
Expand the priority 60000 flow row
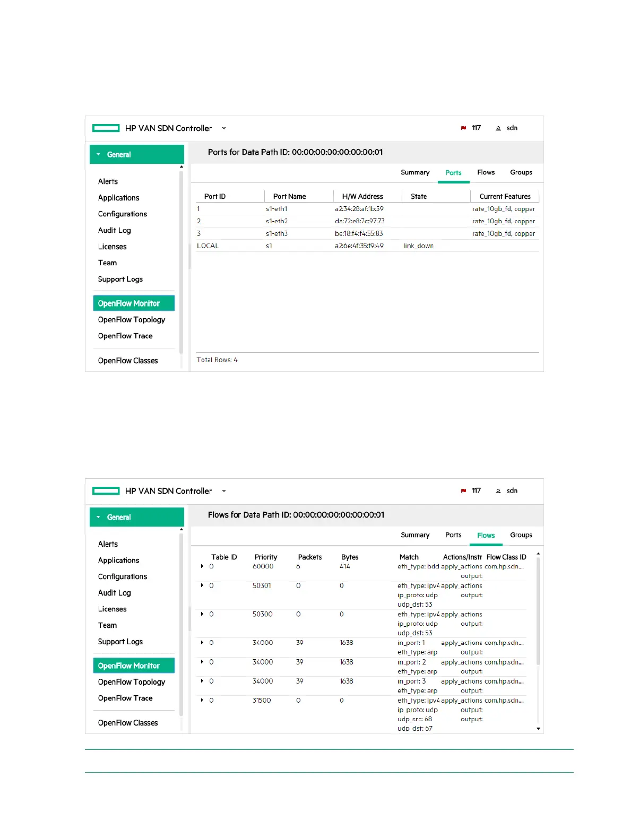(202, 566)
